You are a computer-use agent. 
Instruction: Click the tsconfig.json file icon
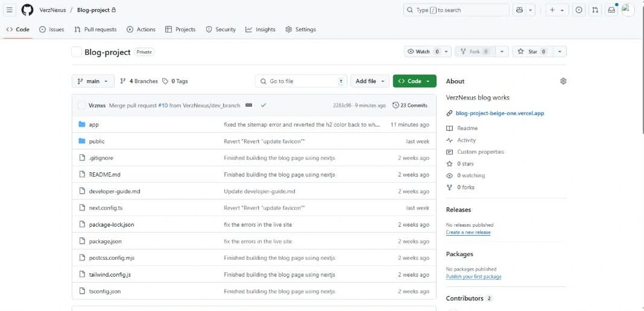pos(82,291)
